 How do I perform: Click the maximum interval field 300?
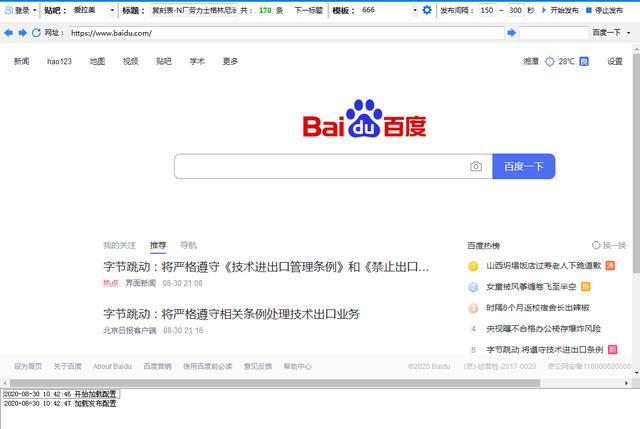point(516,10)
